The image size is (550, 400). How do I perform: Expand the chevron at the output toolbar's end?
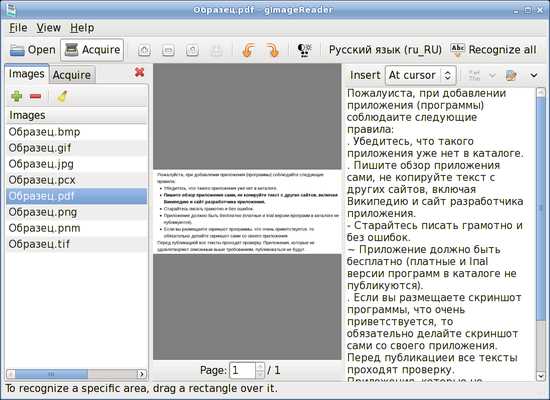click(x=534, y=75)
